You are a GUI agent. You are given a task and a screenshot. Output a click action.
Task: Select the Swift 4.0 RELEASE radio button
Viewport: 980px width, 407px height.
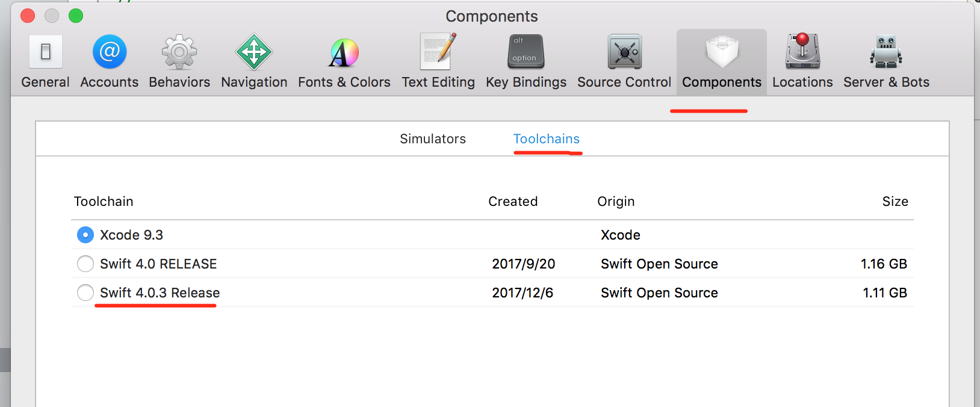[85, 264]
